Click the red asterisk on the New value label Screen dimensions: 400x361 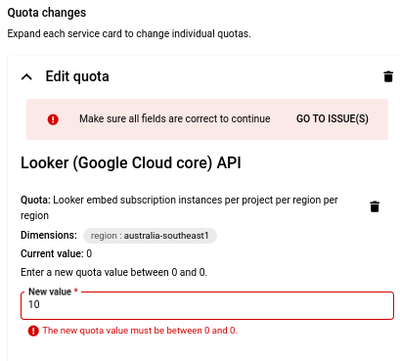[76, 291]
